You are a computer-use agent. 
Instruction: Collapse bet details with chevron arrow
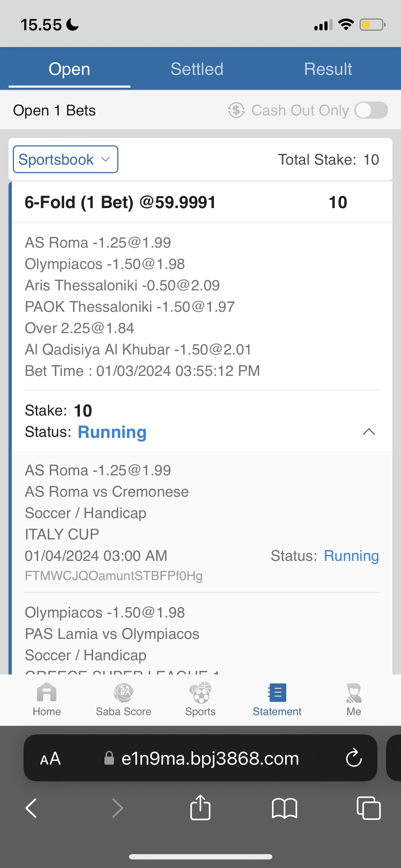point(369,432)
